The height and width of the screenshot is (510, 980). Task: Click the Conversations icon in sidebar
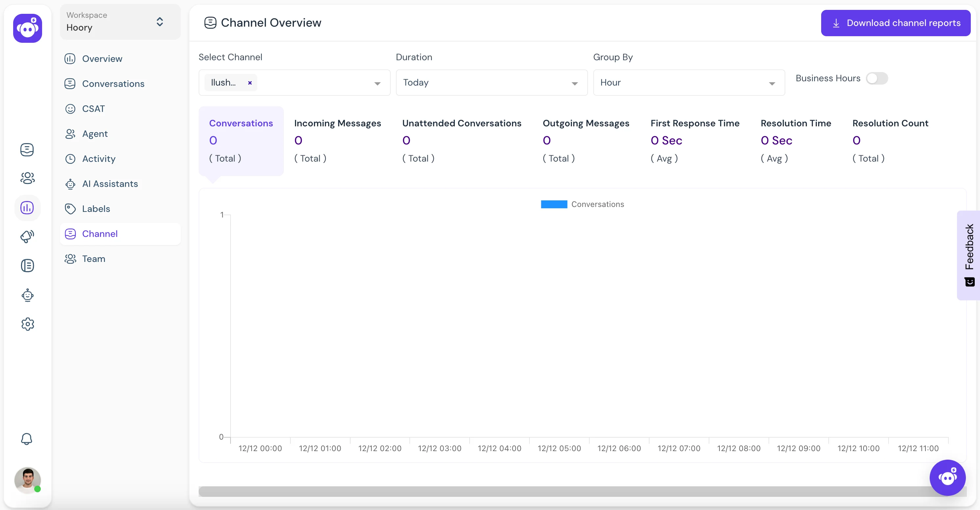click(x=27, y=149)
